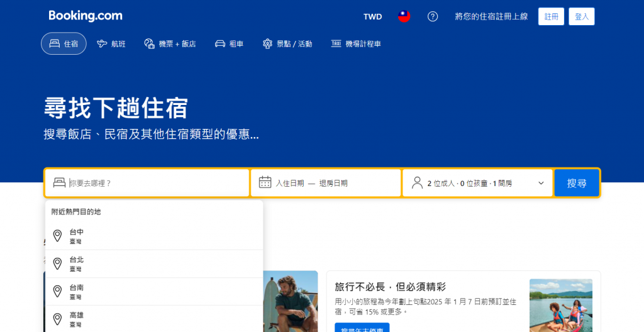Open the 退房日期 check-out date
This screenshot has width=644, height=332.
333,183
